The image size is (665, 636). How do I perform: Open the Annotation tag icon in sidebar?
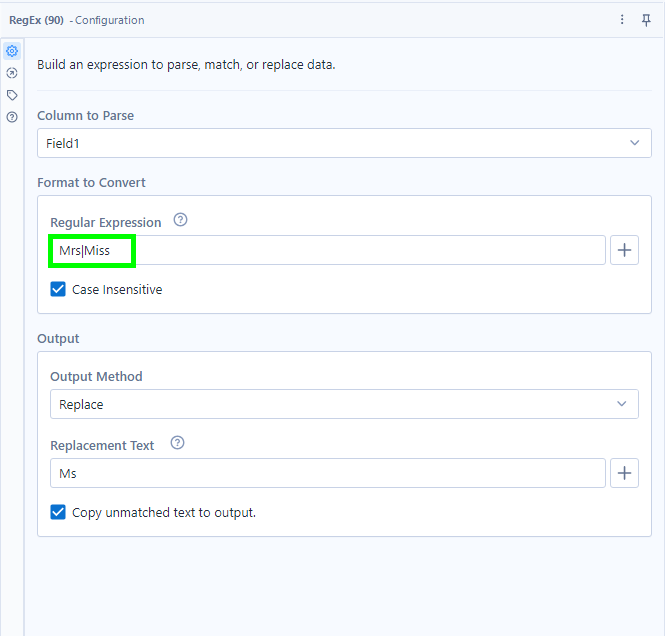click(12, 95)
